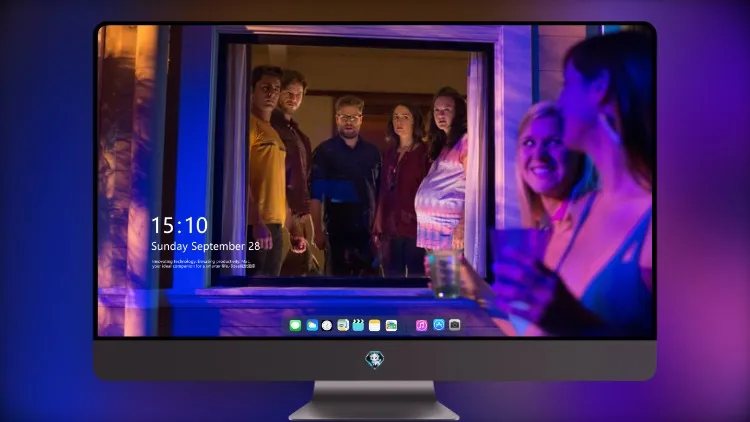Click the Sunday September 28 date text
750x422 pixels.
pos(206,246)
